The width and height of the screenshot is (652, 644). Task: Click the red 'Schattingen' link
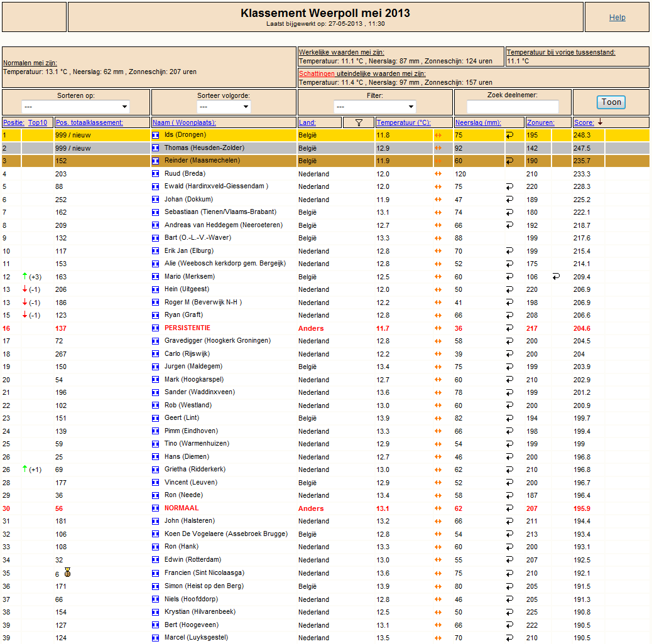(x=317, y=73)
